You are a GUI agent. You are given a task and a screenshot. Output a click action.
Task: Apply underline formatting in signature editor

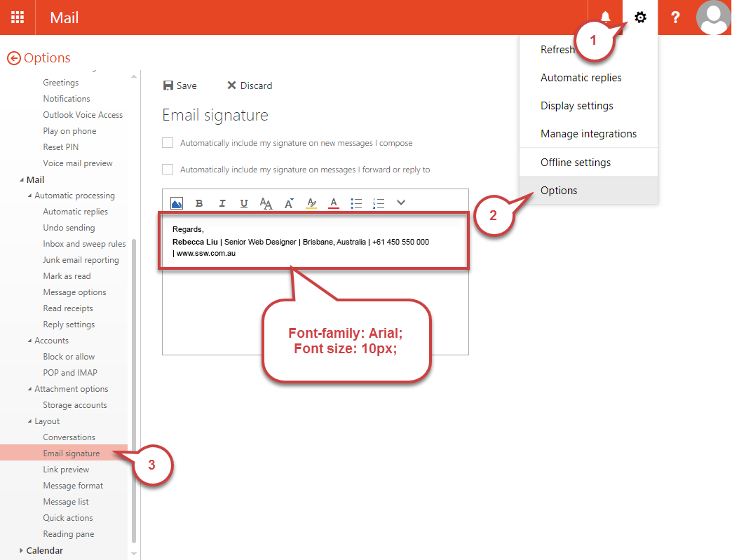coord(244,203)
